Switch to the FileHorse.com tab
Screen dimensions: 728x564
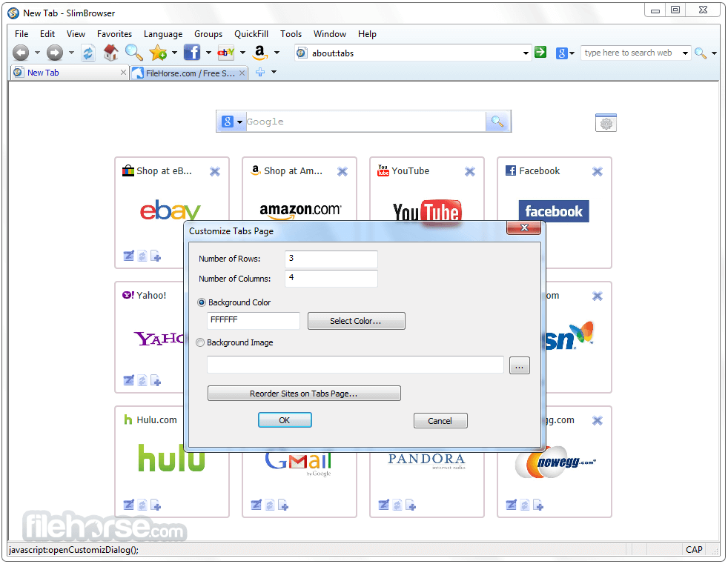[x=190, y=73]
